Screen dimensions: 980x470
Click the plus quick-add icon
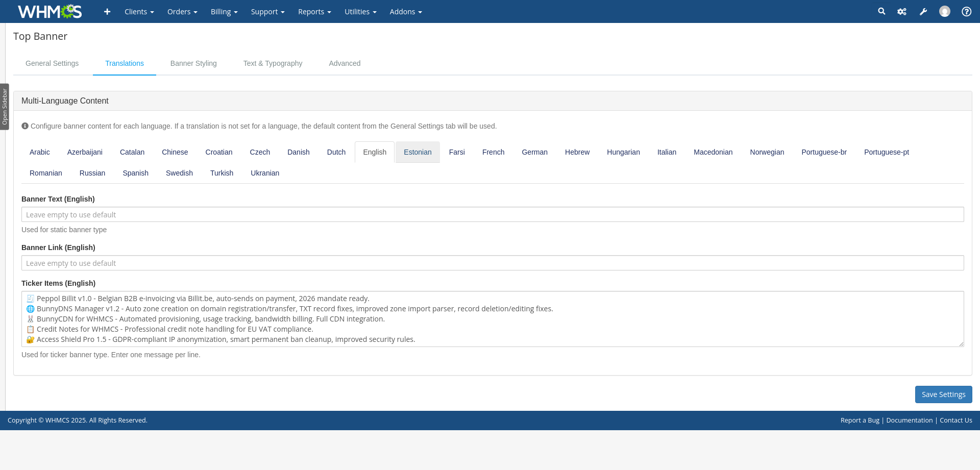point(107,12)
